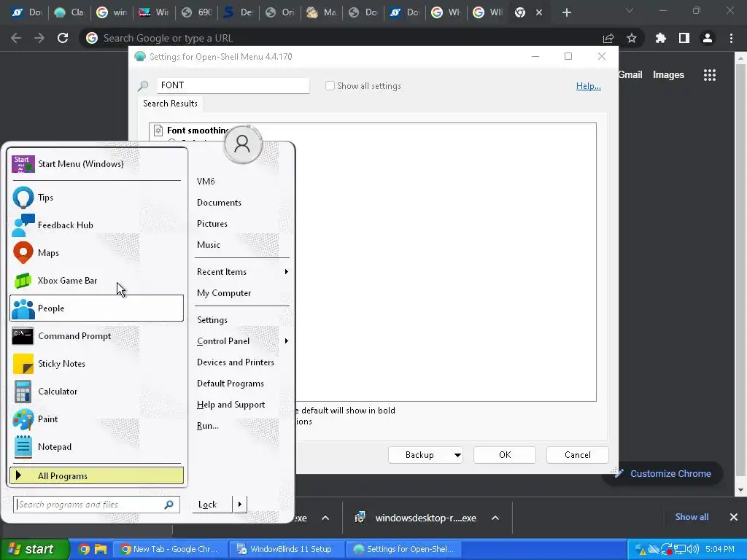Click Search programs and files box
The image size is (747, 560).
[x=96, y=505]
